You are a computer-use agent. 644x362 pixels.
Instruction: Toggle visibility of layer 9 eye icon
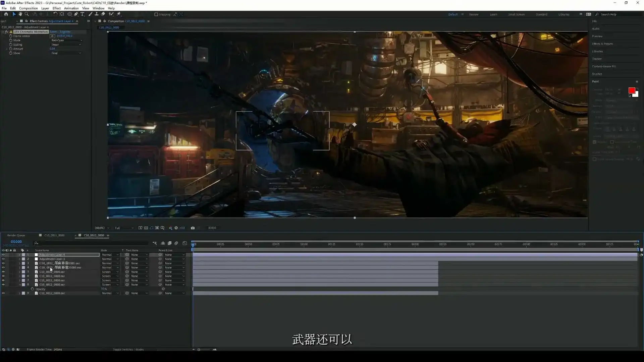3,293
